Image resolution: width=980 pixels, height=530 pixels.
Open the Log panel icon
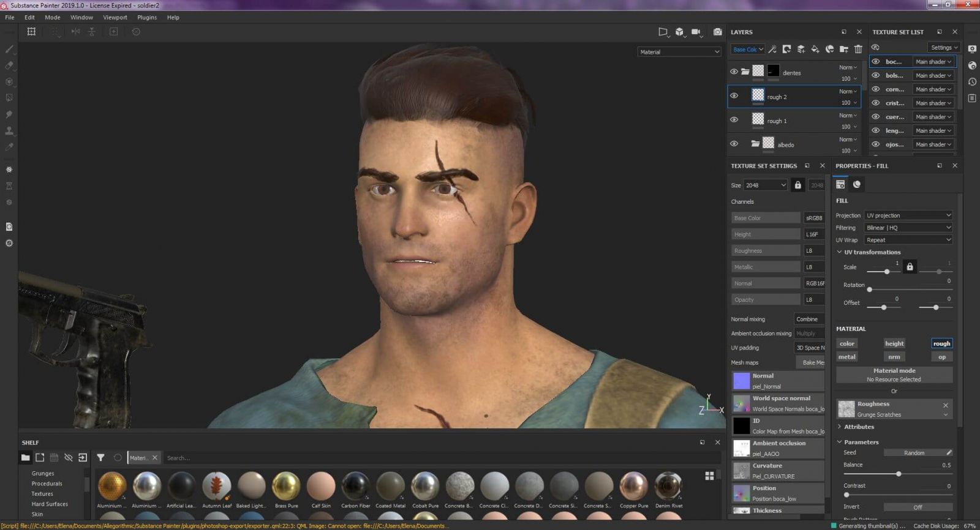pyautogui.click(x=972, y=98)
